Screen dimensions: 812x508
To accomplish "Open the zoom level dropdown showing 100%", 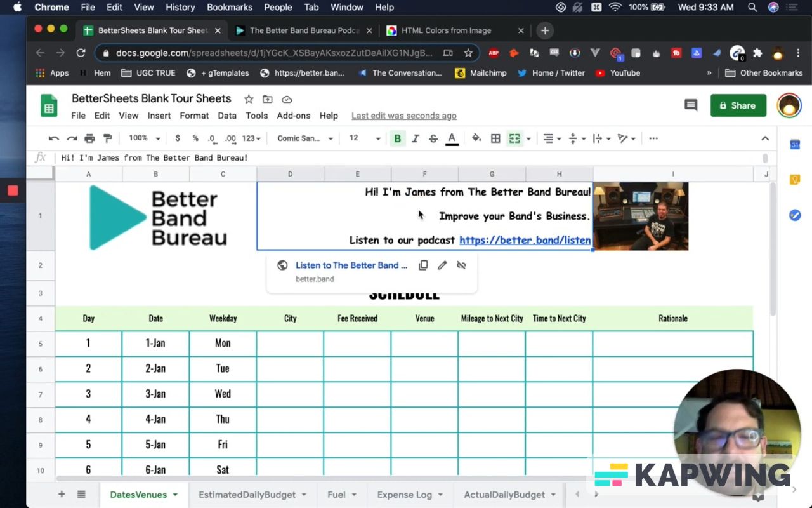I will [x=144, y=138].
